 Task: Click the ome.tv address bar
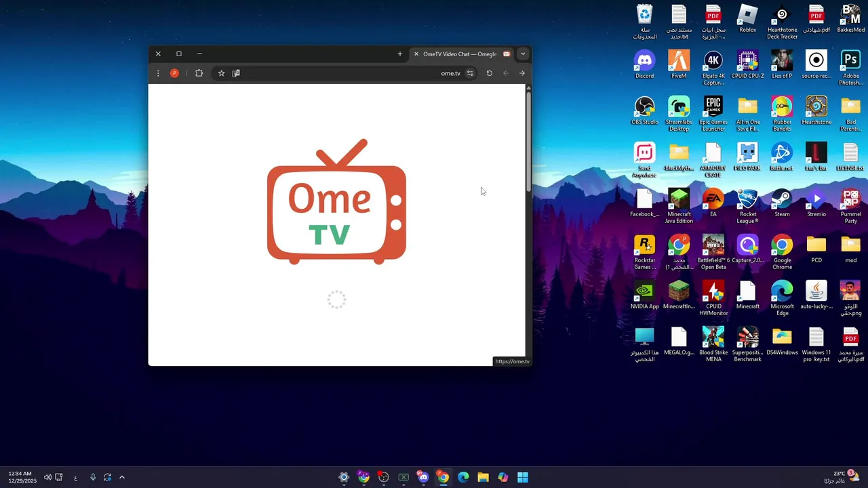[346, 73]
